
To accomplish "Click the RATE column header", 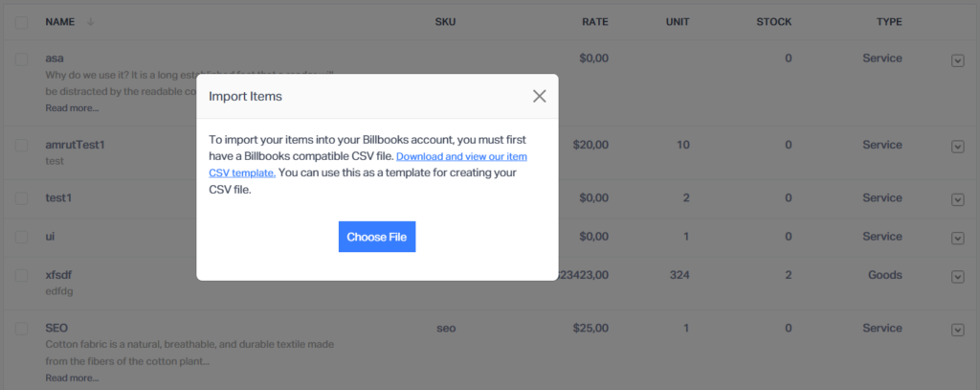I will pos(595,22).
